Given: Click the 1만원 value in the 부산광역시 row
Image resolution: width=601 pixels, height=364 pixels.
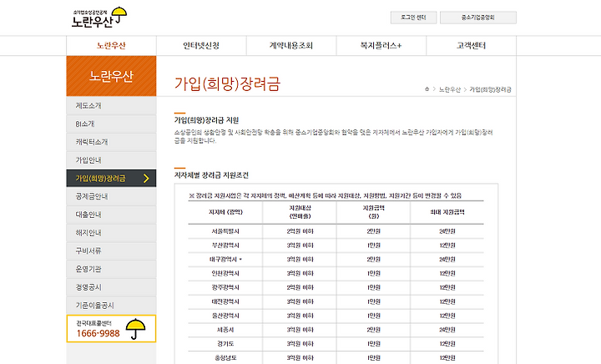Looking at the screenshot, I should point(373,245).
